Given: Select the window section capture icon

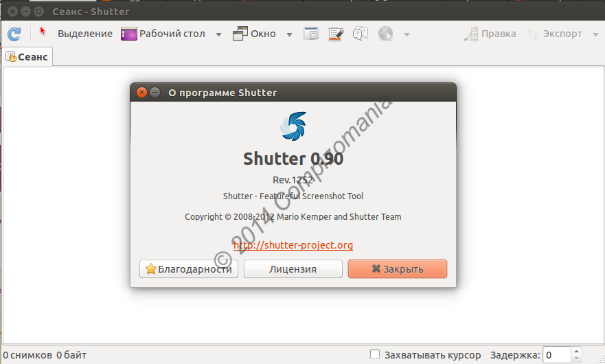Looking at the screenshot, I should pyautogui.click(x=310, y=34).
